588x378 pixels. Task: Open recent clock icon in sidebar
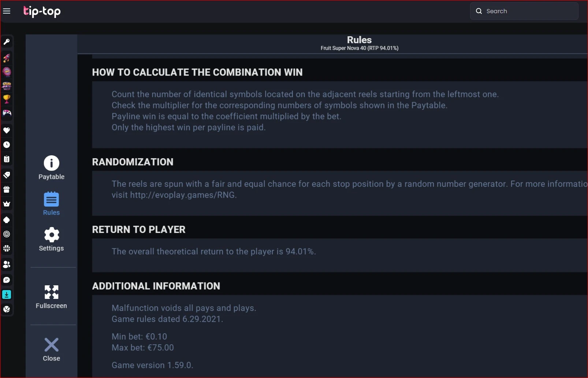(x=7, y=145)
